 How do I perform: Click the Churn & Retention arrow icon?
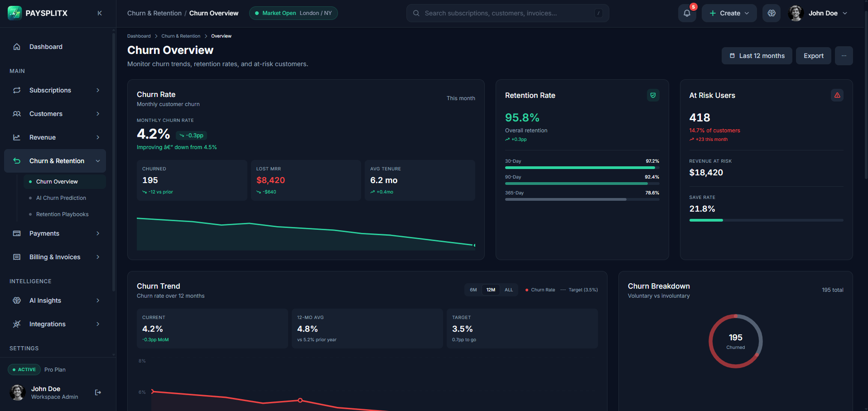pos(17,161)
